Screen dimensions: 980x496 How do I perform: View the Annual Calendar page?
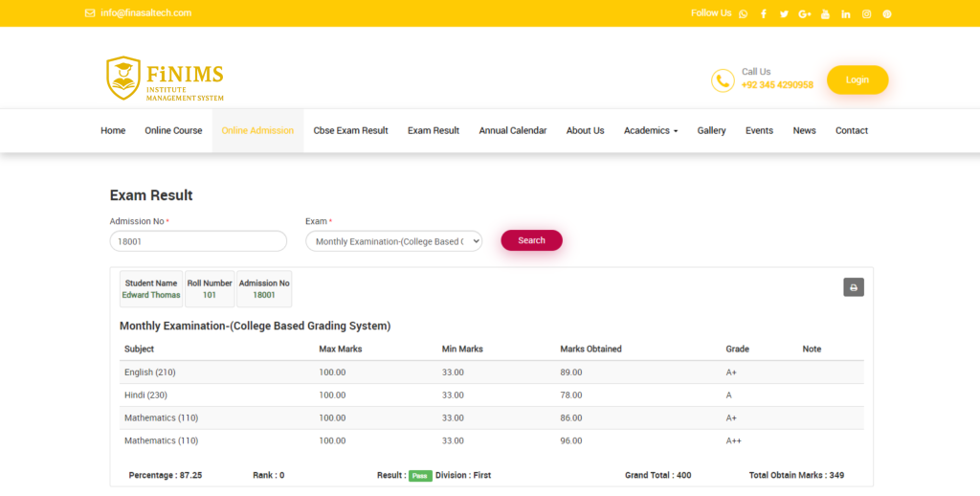click(513, 131)
